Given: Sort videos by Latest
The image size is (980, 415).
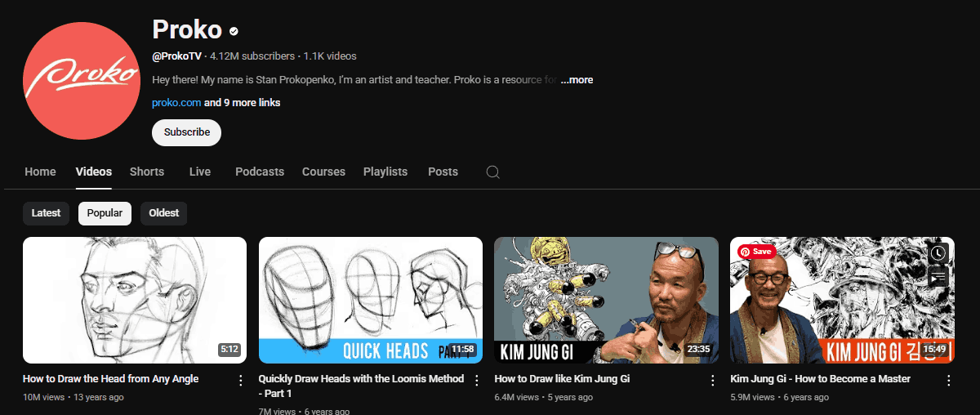Looking at the screenshot, I should (x=46, y=213).
